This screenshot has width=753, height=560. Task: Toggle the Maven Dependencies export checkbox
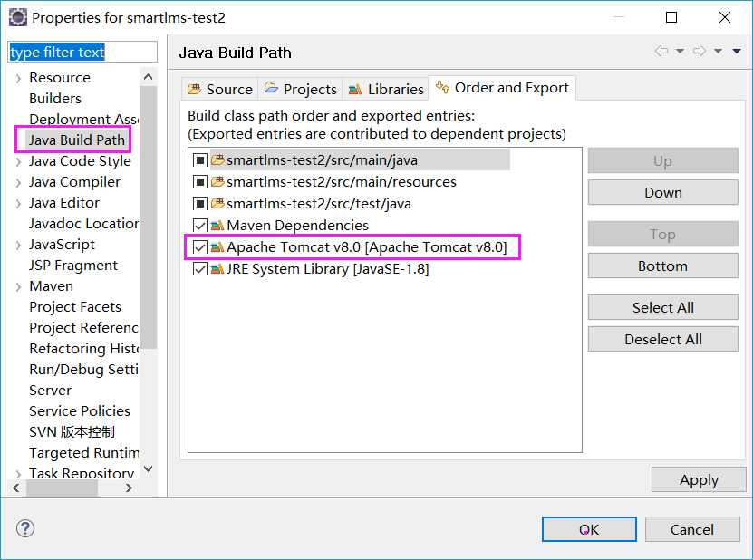point(200,226)
